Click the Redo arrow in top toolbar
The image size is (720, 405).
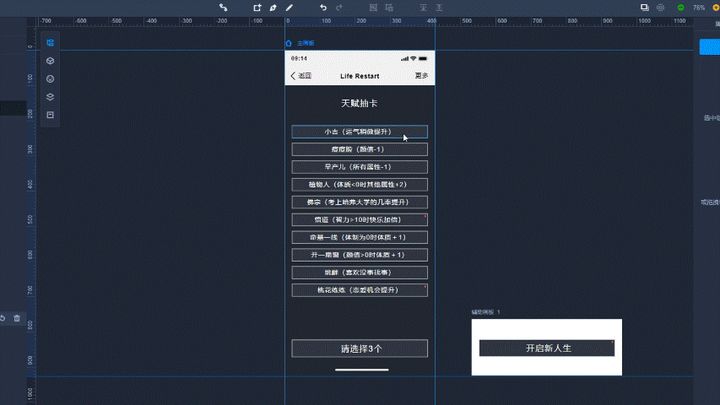pyautogui.click(x=339, y=7)
